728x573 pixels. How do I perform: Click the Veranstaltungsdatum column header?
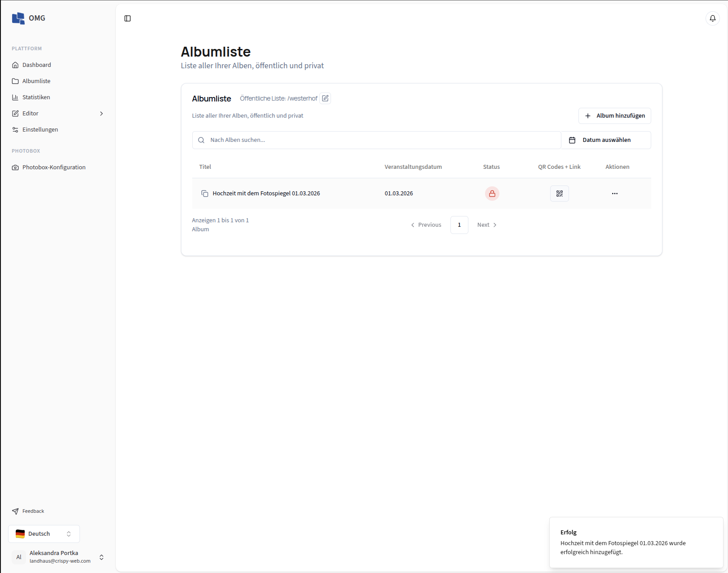[413, 167]
